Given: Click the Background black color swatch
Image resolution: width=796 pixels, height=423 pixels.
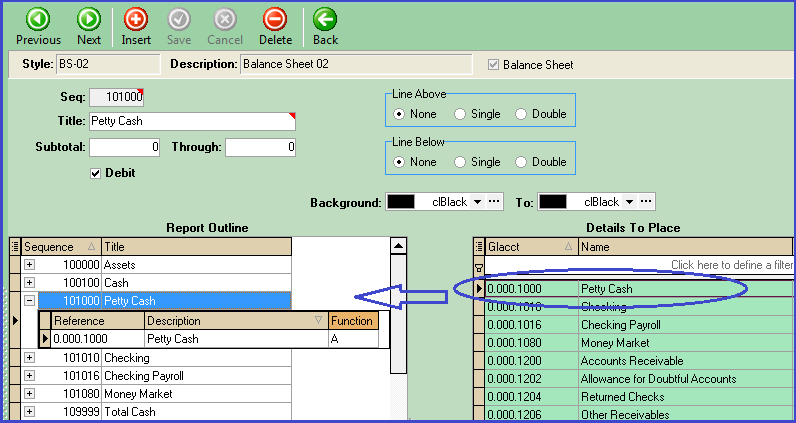Looking at the screenshot, I should (401, 202).
